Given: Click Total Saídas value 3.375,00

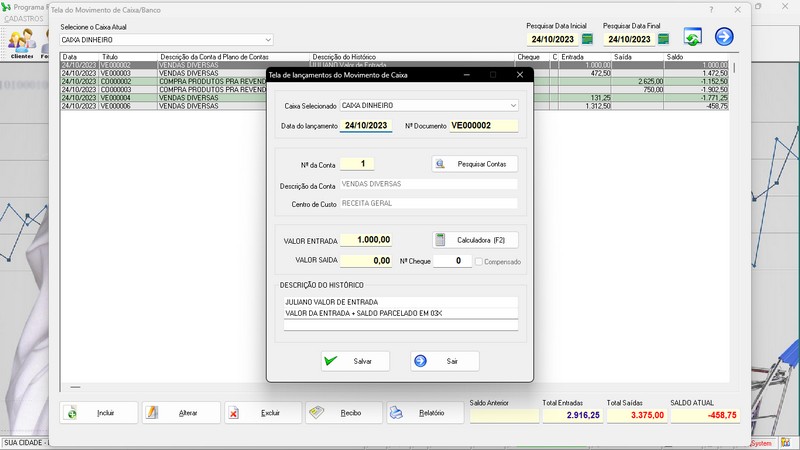Looking at the screenshot, I should point(636,415).
